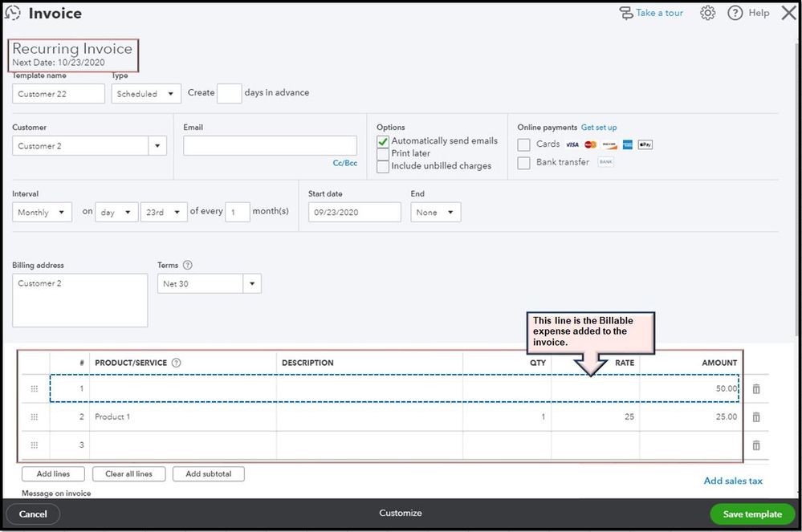This screenshot has width=802, height=532.
Task: Click the DESCRIPTION column header
Action: (307, 363)
